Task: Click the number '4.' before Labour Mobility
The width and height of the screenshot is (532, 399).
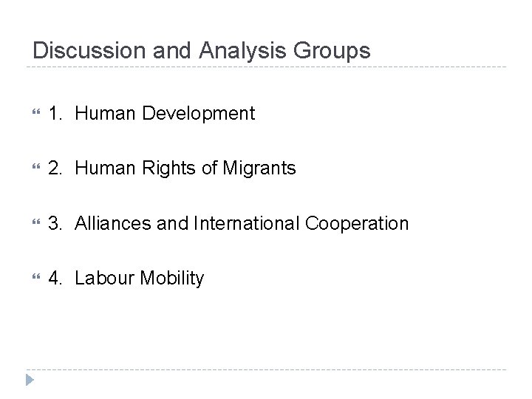Action: [x=56, y=279]
